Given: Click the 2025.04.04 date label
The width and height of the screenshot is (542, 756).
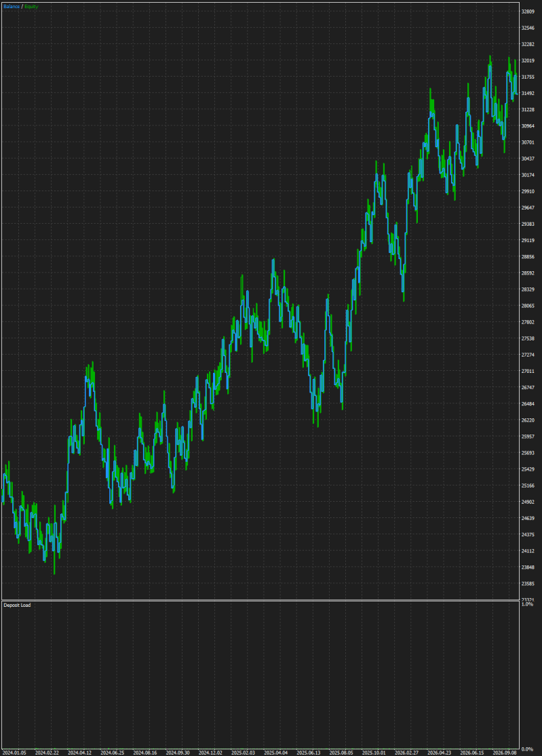Looking at the screenshot, I should click(276, 753).
